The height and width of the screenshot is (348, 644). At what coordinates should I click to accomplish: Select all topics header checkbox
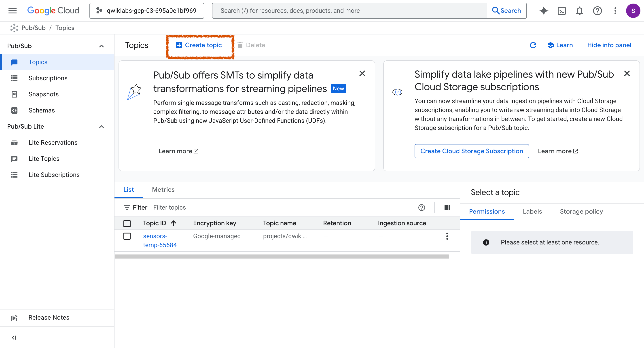click(x=127, y=223)
